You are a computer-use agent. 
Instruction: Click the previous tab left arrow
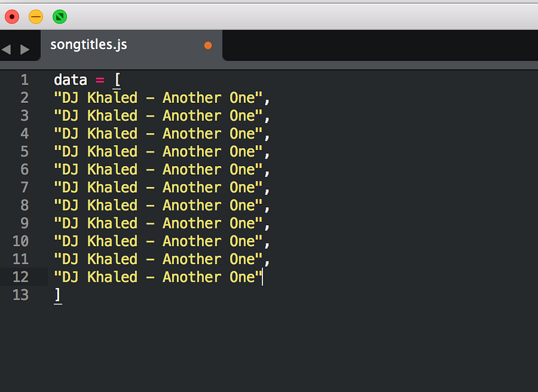pos(7,49)
